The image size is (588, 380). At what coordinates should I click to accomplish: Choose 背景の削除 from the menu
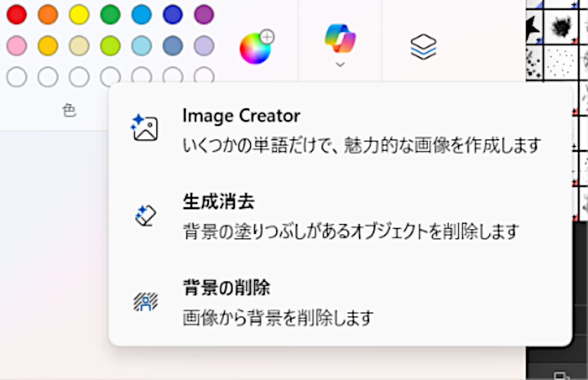(x=340, y=302)
